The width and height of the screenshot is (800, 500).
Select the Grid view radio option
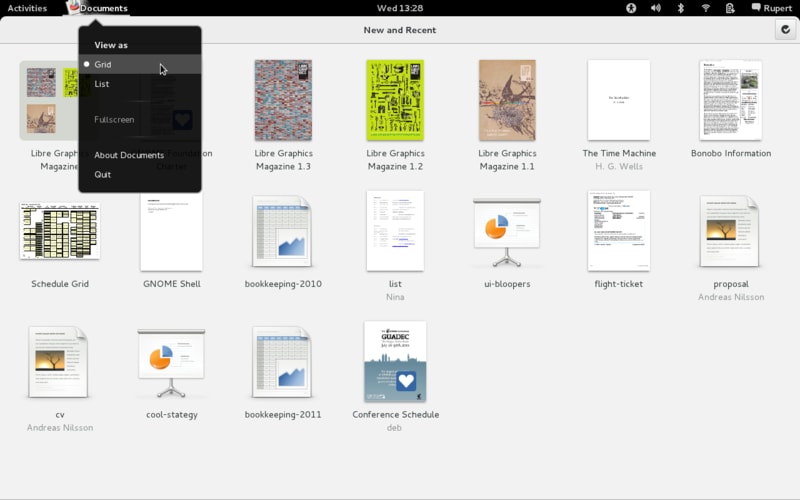pyautogui.click(x=140, y=64)
